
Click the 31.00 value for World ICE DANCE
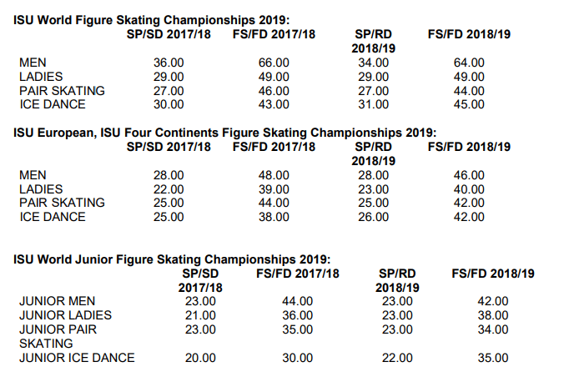click(x=373, y=105)
